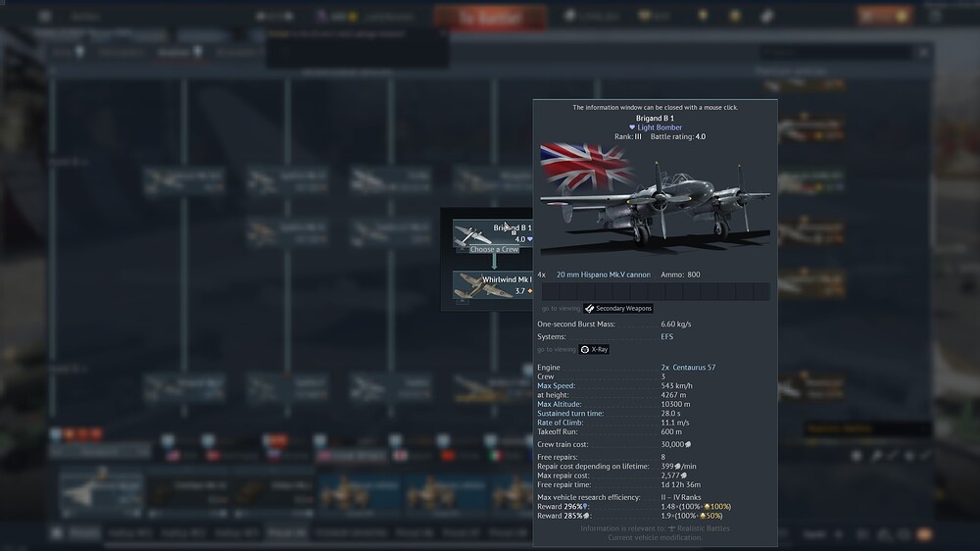Click the Max Speed label

[x=557, y=386]
